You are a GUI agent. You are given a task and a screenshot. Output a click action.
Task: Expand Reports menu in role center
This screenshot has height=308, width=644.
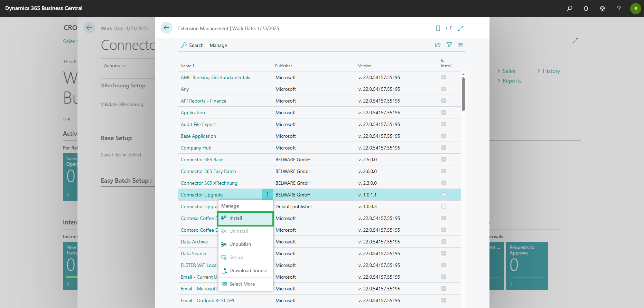point(509,81)
